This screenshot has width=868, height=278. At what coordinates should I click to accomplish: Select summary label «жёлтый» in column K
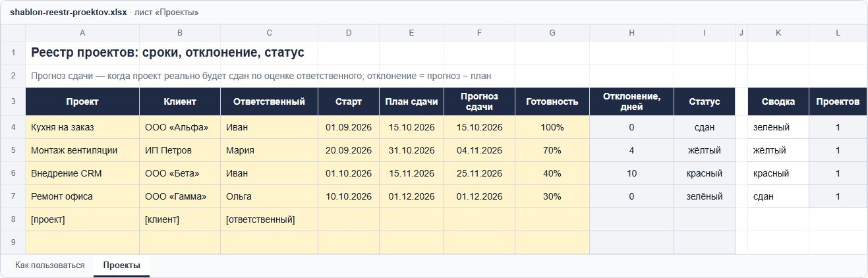point(778,150)
